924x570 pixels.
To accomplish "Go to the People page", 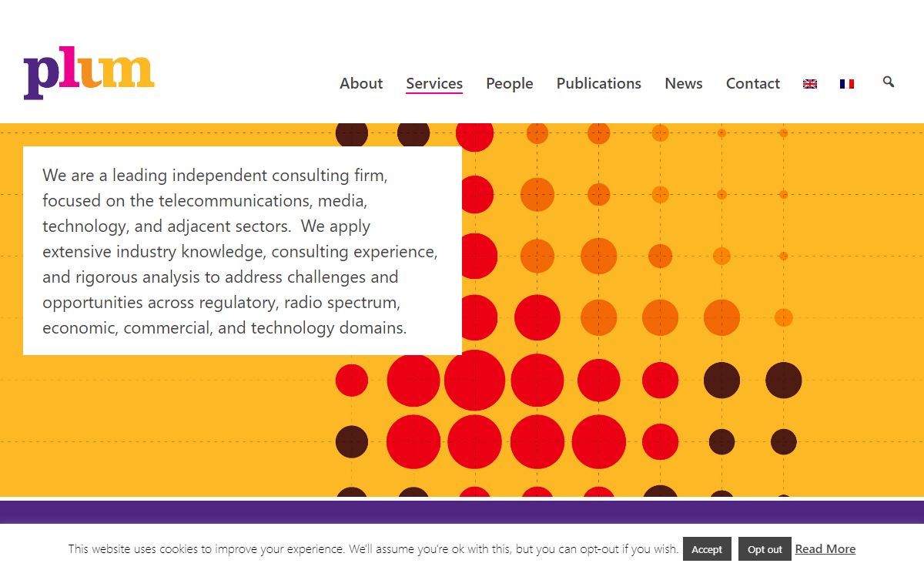I will click(510, 83).
